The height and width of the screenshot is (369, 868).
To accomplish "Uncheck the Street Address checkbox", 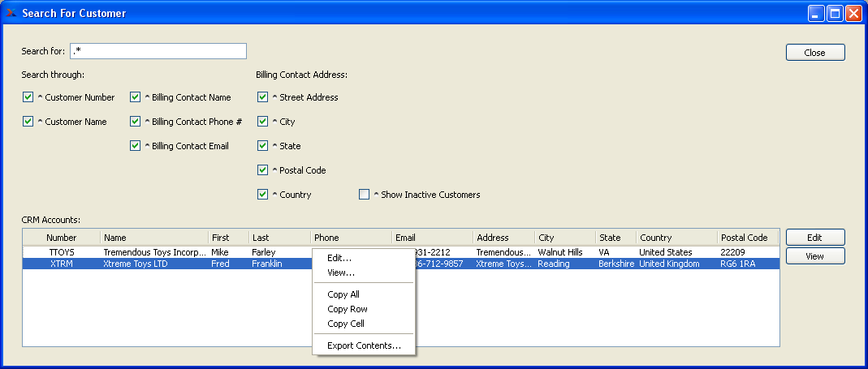I will tap(263, 97).
